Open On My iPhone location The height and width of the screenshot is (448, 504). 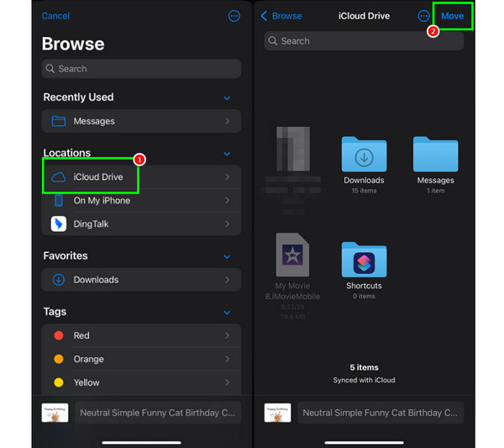click(141, 200)
